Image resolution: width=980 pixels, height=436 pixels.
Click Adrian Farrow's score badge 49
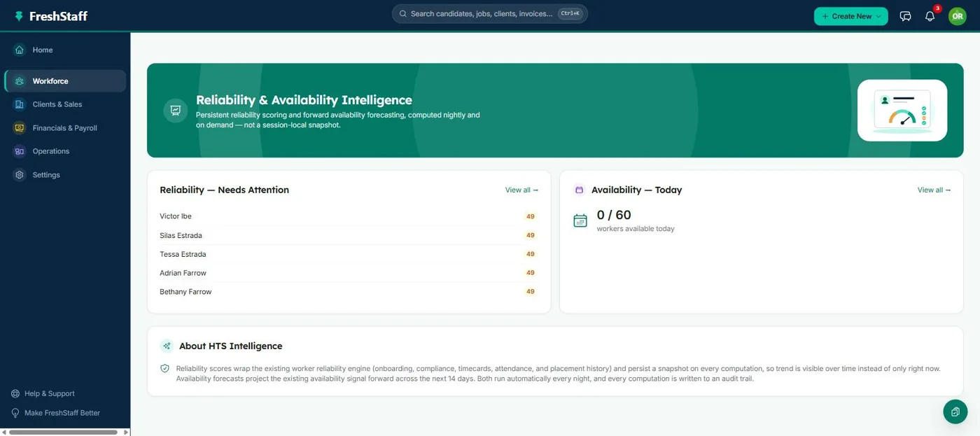click(531, 273)
